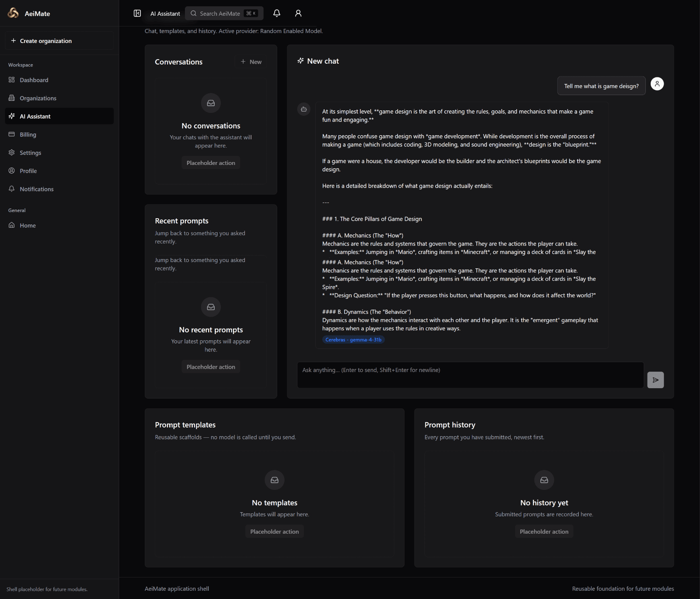Collapse the sidebar with the panel toggle icon

click(137, 13)
